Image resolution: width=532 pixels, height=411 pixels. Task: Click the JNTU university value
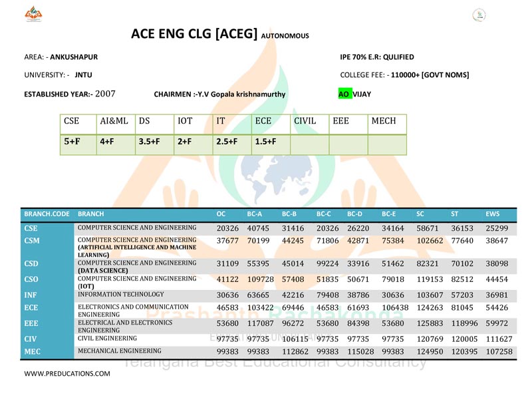pyautogui.click(x=84, y=75)
